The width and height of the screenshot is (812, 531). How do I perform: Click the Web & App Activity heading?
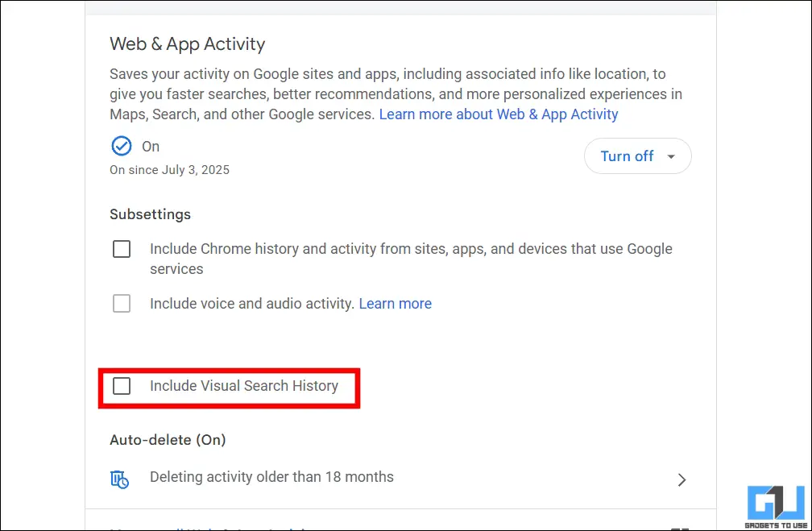point(187,44)
